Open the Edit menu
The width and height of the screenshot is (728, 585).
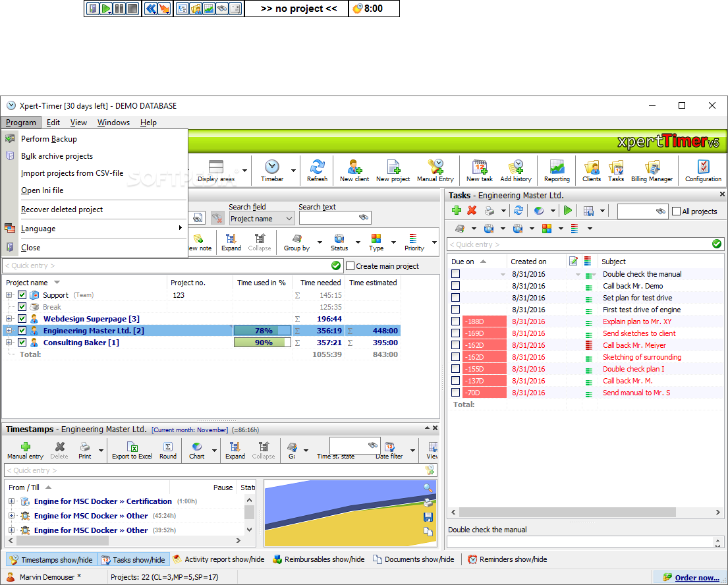click(53, 123)
